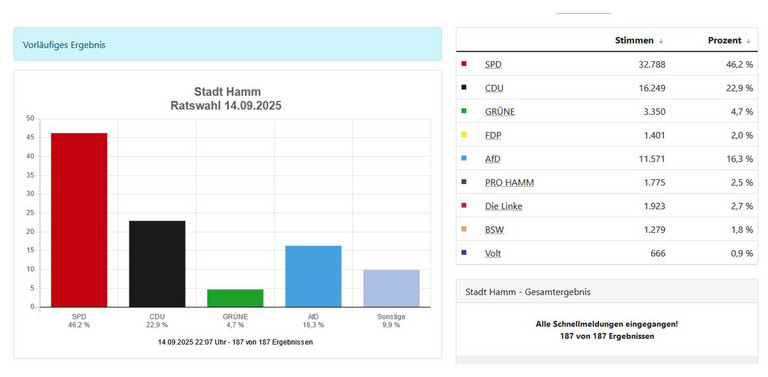Select the Vorläufiges Ergebnis banner

click(227, 44)
